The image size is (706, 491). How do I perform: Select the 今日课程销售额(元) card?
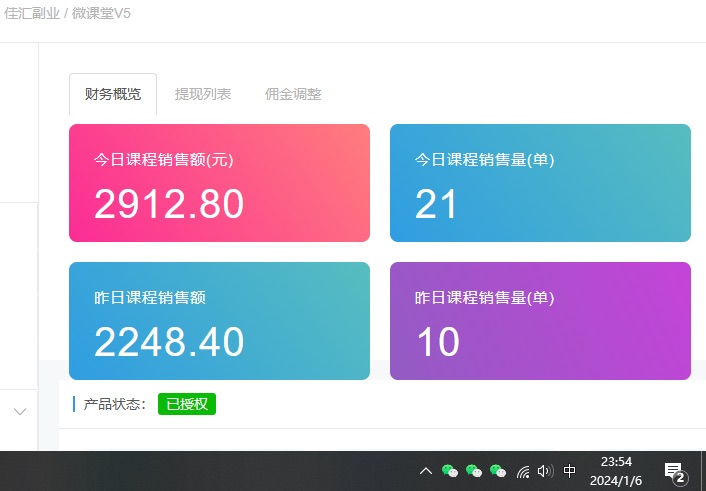coord(219,183)
